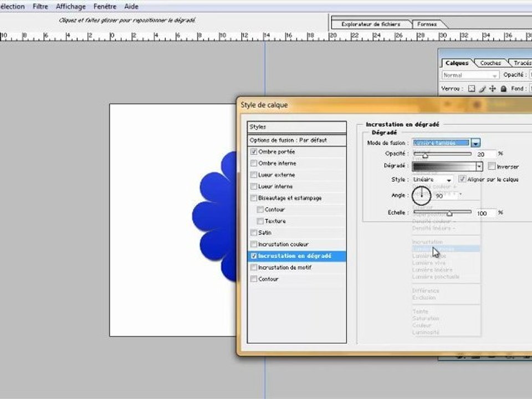
Task: Toggle lock transparent pixels in Calques panel
Action: coord(472,89)
